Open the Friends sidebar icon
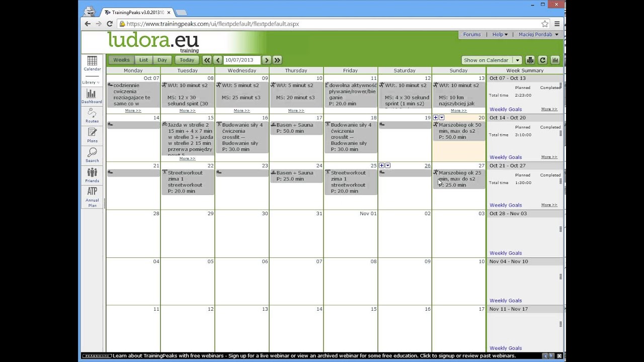 click(x=92, y=175)
